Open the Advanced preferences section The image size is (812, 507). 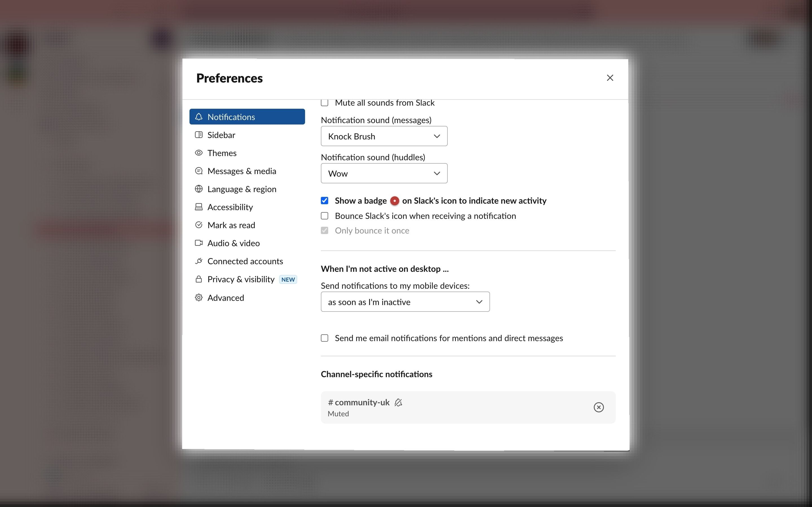point(226,298)
